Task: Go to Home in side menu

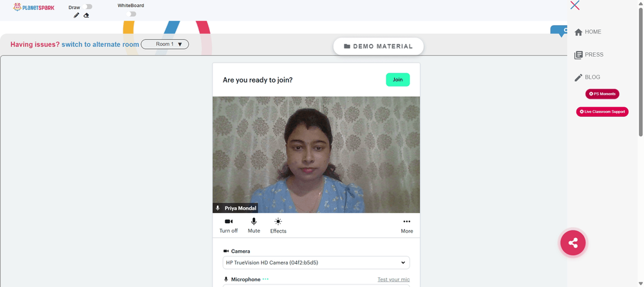Action: pyautogui.click(x=588, y=32)
